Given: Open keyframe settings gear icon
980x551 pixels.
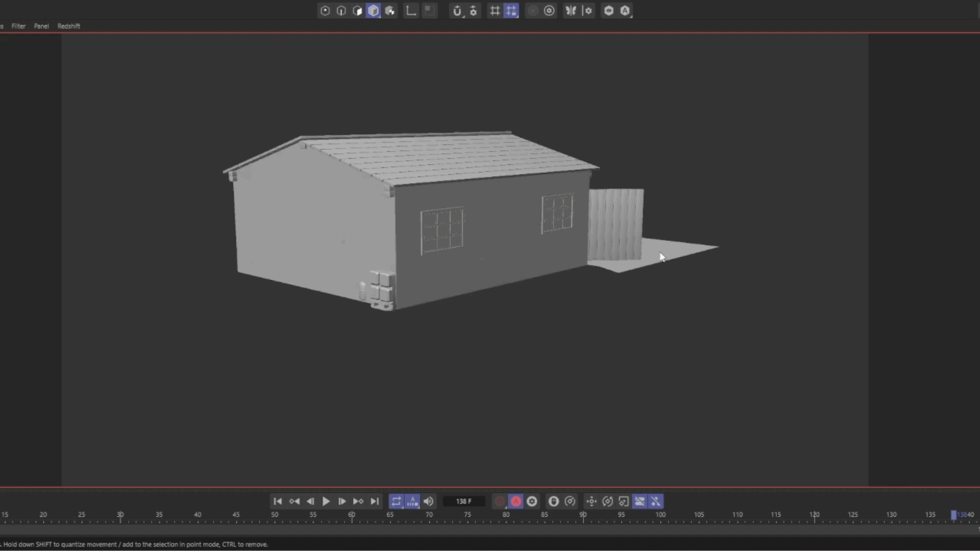Looking at the screenshot, I should (x=532, y=502).
